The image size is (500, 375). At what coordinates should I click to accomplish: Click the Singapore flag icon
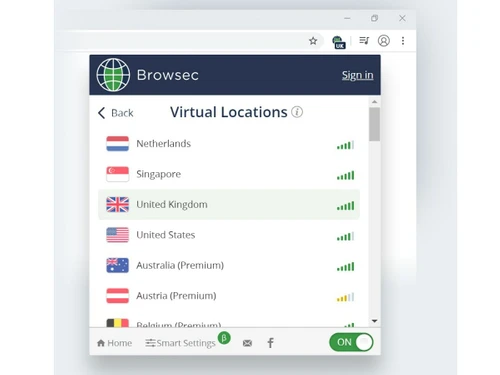point(117,174)
